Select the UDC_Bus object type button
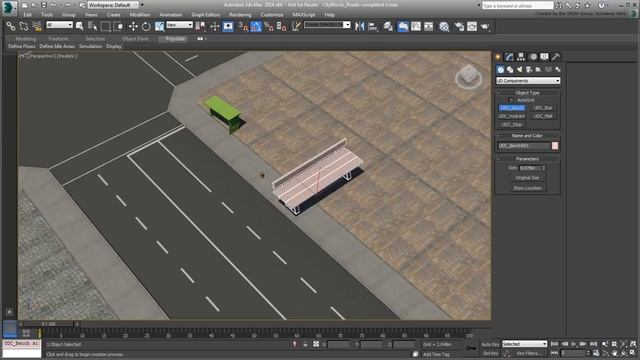Image resolution: width=640 pixels, height=360 pixels. click(x=543, y=108)
